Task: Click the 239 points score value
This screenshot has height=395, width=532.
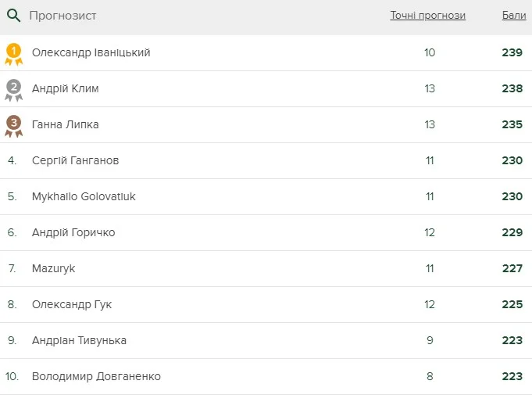Action: pos(512,52)
